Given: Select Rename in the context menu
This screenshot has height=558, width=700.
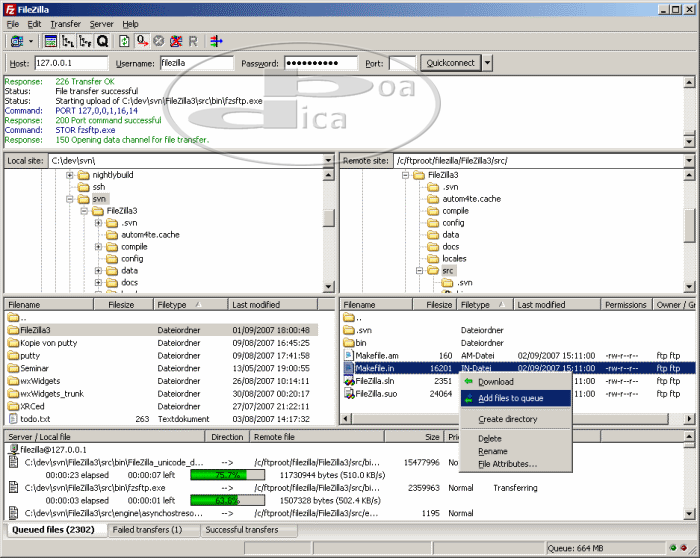Looking at the screenshot, I should point(494,451).
